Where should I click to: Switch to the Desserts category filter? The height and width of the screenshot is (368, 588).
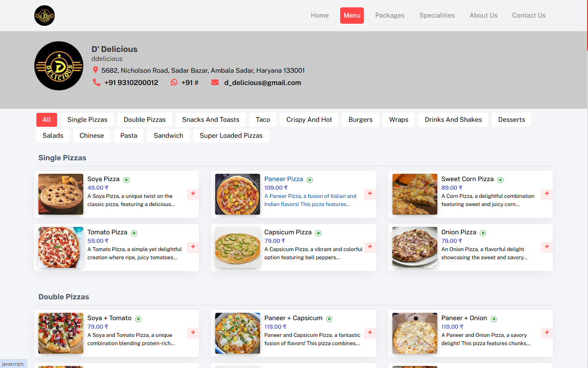511,119
